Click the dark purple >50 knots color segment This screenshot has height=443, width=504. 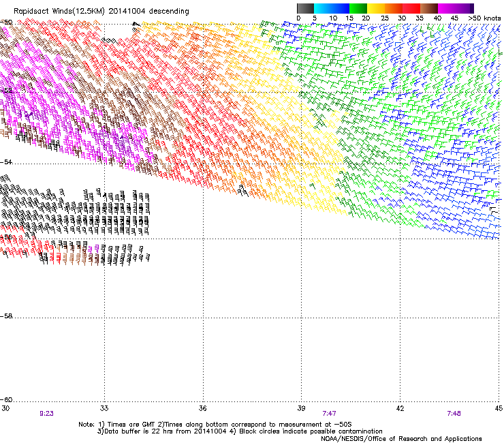(x=471, y=8)
